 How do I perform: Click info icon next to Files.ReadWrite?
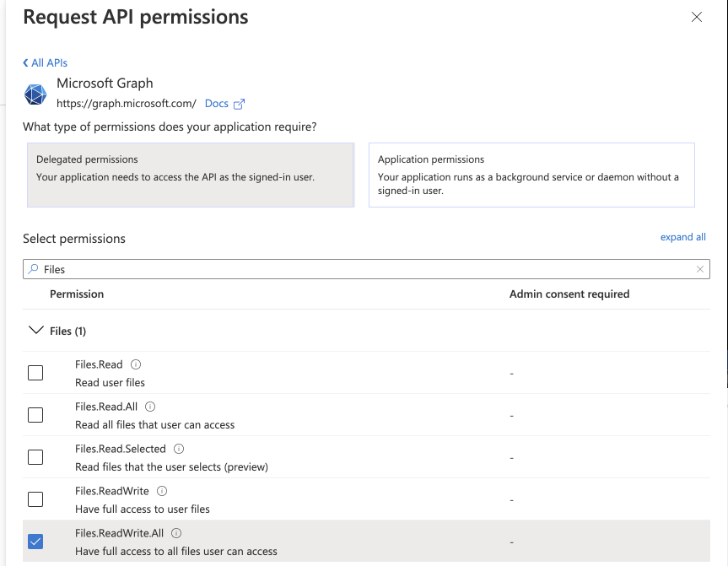[162, 491]
